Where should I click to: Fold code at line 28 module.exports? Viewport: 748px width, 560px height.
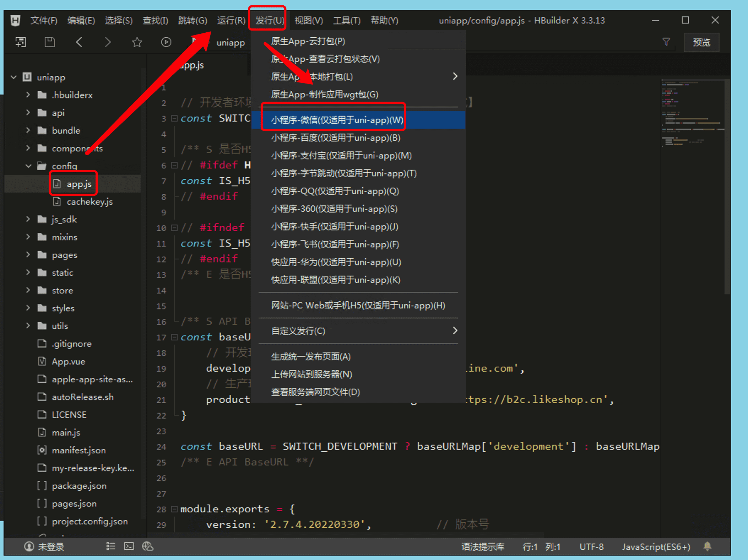[x=174, y=509]
